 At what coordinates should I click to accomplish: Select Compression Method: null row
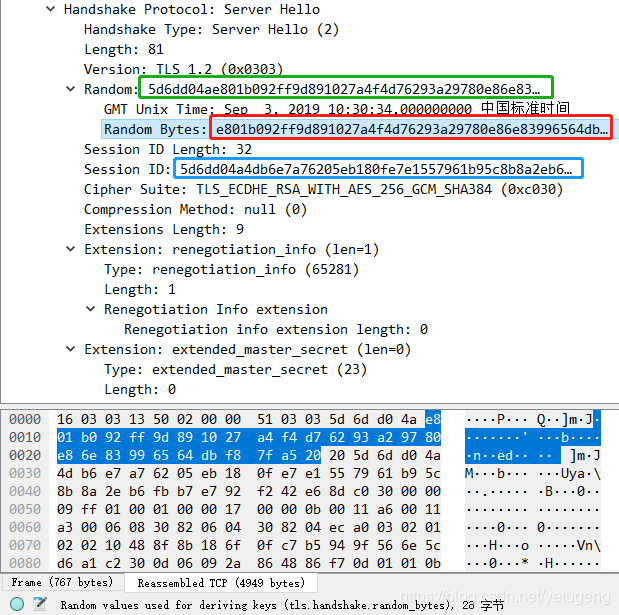[x=195, y=210]
